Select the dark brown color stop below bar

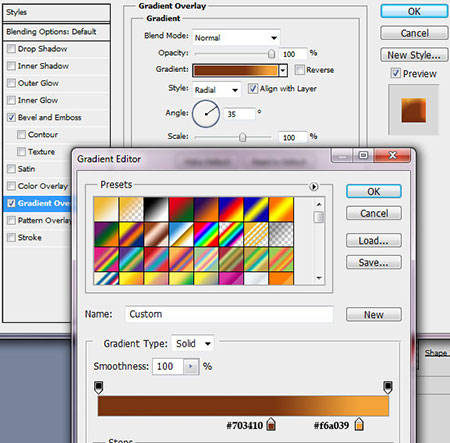(271, 425)
